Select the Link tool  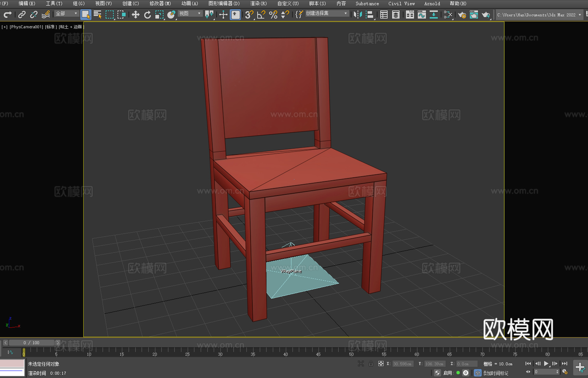[x=22, y=14]
